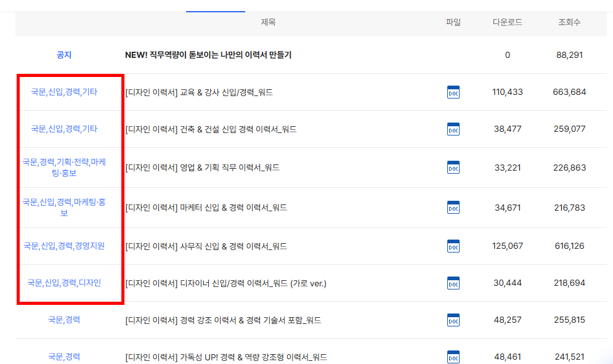Open the 마케터 신입 & 경력 이력서 DOC file
This screenshot has width=613, height=364.
(453, 208)
